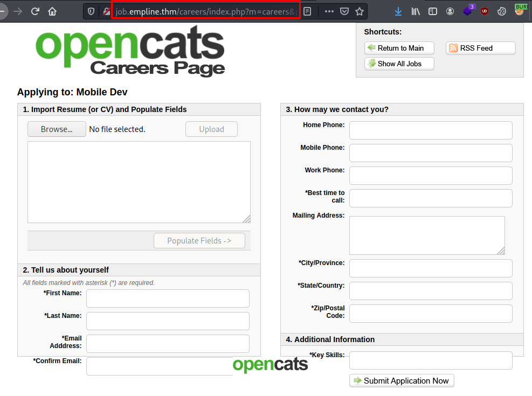Click the cookie editor extension icon
This screenshot has height=396, width=532.
pos(501,11)
